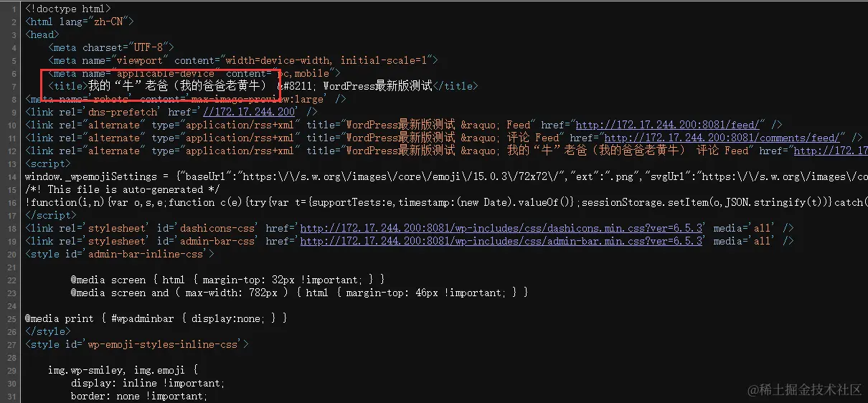Image resolution: width=868 pixels, height=403 pixels.
Task: Open the dashicons.min.css stylesheet link
Action: [x=502, y=228]
